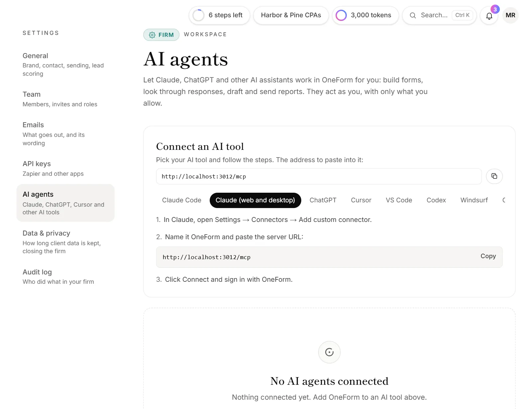Click the steps-left progress ring
Screen dimensions: 532x409
click(x=199, y=15)
